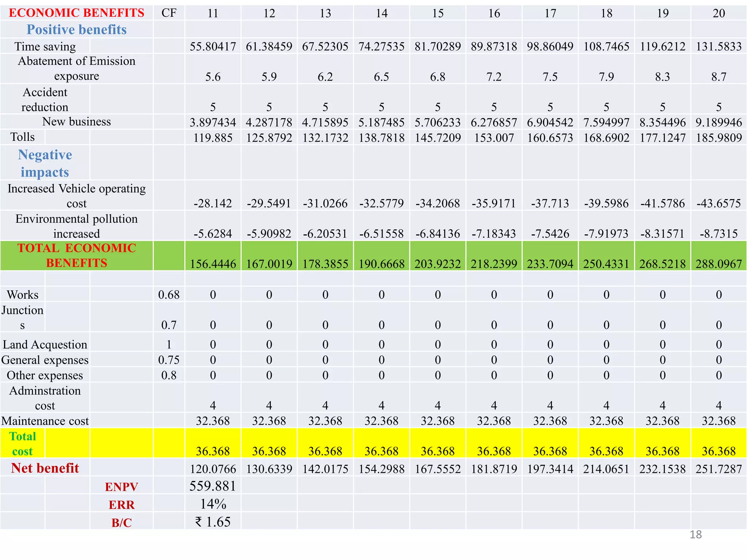Image resolution: width=747 pixels, height=560 pixels.
Task: Click B/C ratio value 1.65
Action: pos(213,522)
